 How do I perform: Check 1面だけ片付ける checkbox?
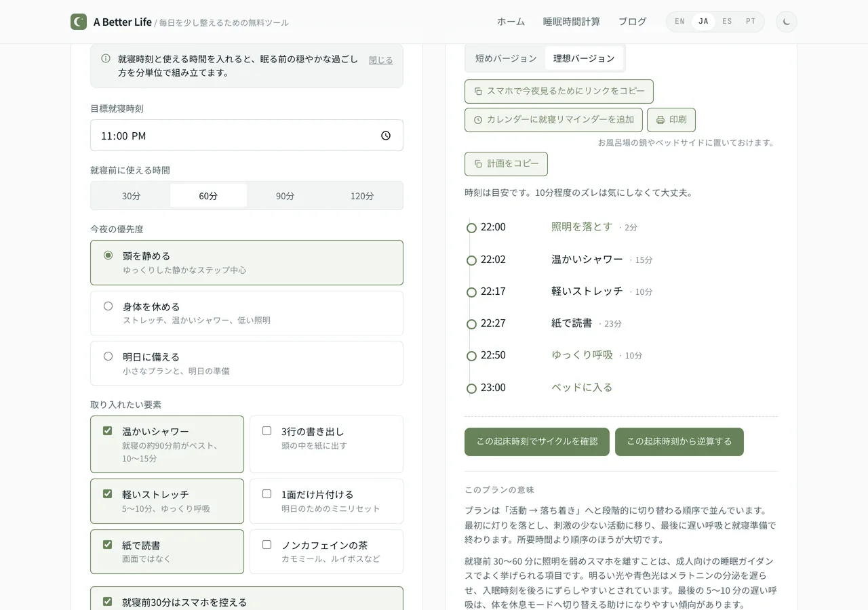pyautogui.click(x=267, y=493)
